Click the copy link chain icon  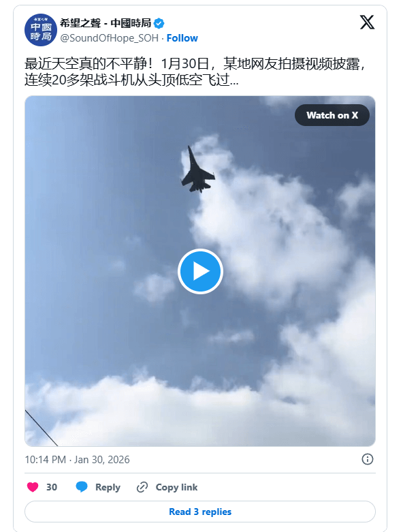point(142,487)
